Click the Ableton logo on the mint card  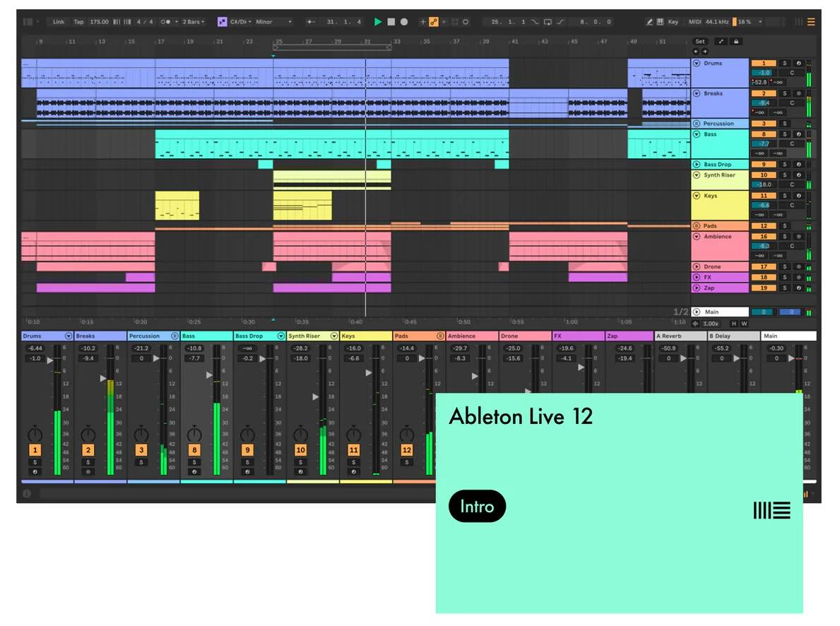pyautogui.click(x=772, y=510)
